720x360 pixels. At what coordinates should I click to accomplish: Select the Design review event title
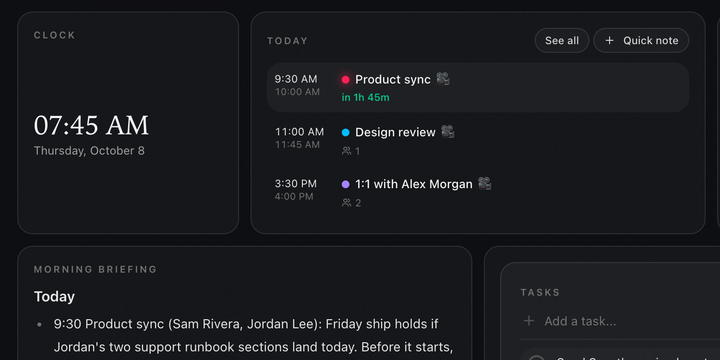coord(395,132)
